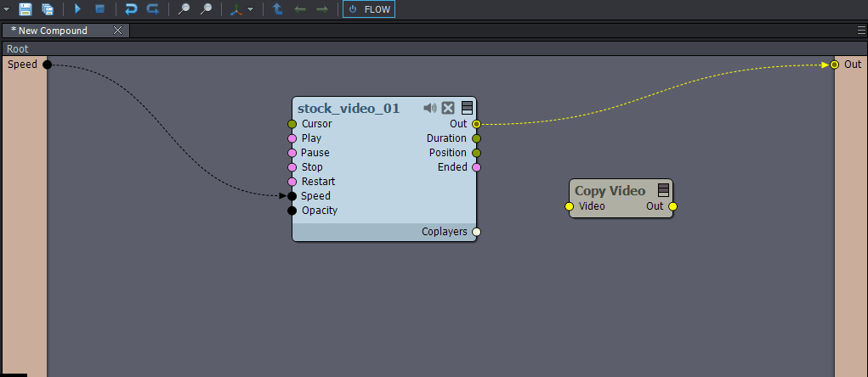Screen dimensions: 868x377
Task: Select the stock_video_01 node title
Action: coord(349,109)
